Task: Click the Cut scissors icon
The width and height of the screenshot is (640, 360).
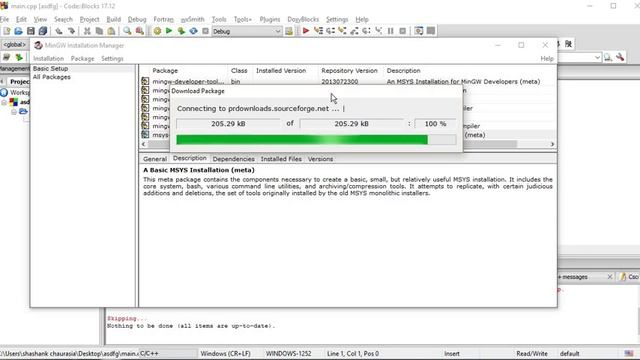Action: pos(87,31)
